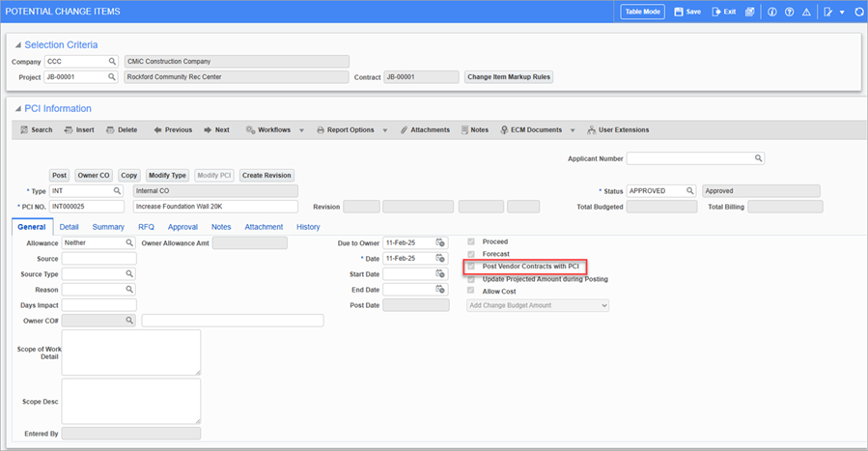868x451 pixels.
Task: Click the information icon in header
Action: point(772,12)
